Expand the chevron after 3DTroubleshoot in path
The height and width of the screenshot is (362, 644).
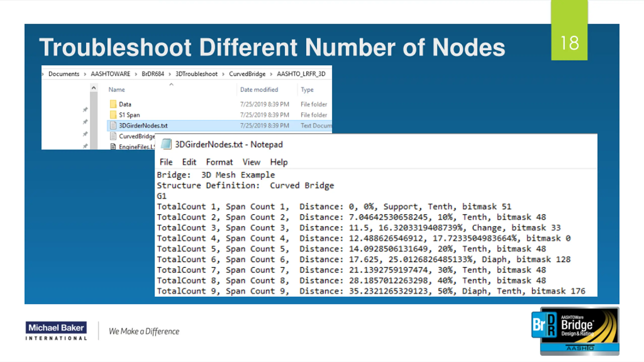223,74
